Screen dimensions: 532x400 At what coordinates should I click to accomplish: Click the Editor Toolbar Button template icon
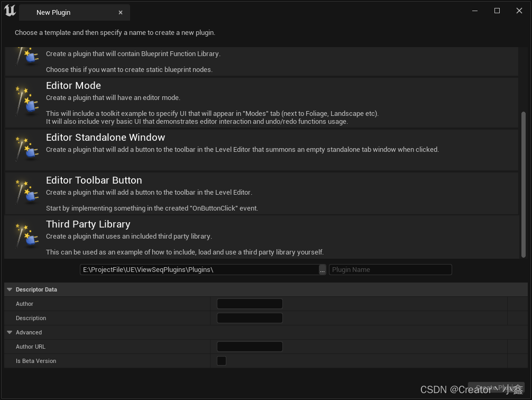click(x=27, y=192)
